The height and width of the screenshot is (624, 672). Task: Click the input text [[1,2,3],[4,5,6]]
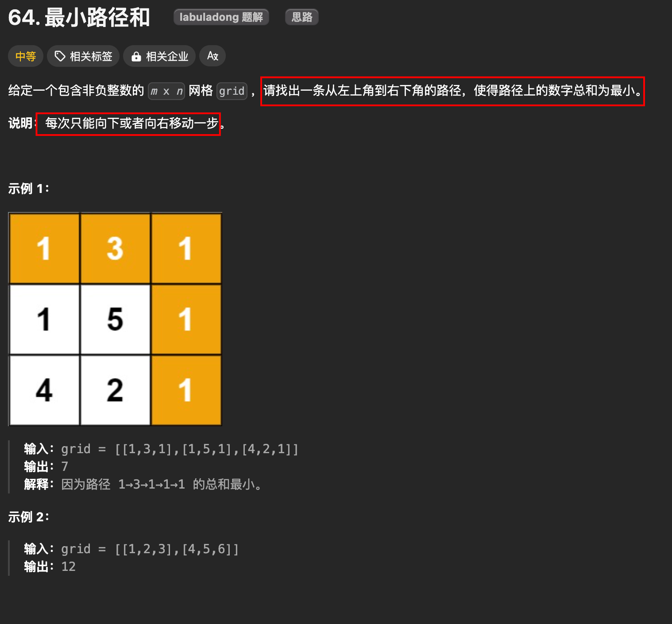pos(177,549)
